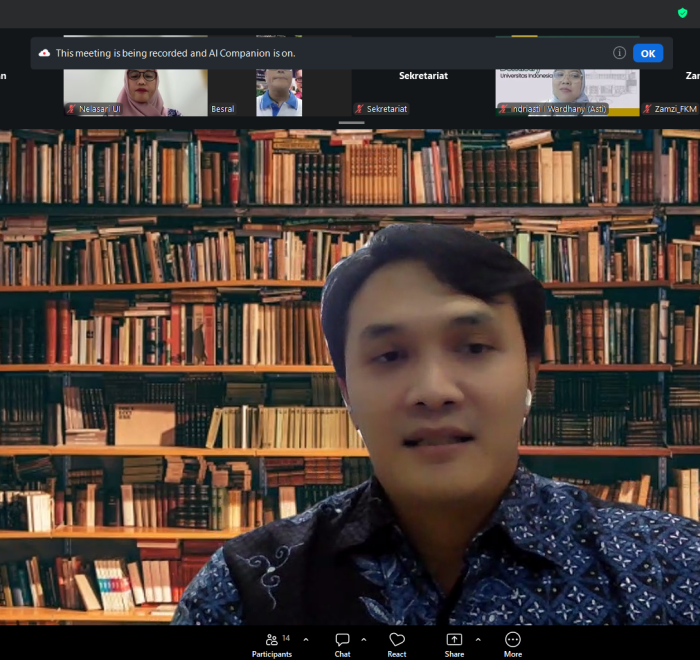Click the muted mic icon beside Nelasari UI
The image size is (700, 660).
tap(71, 109)
